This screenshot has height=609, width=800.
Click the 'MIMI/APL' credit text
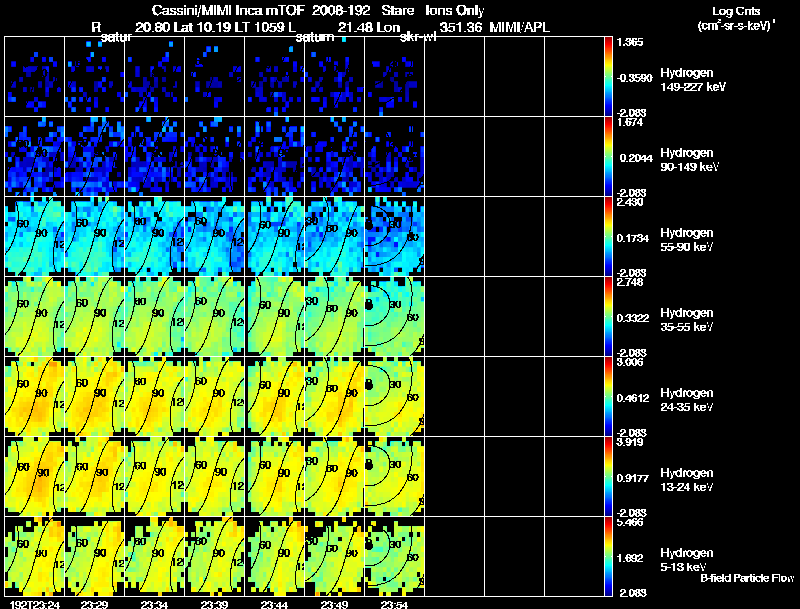click(519, 28)
